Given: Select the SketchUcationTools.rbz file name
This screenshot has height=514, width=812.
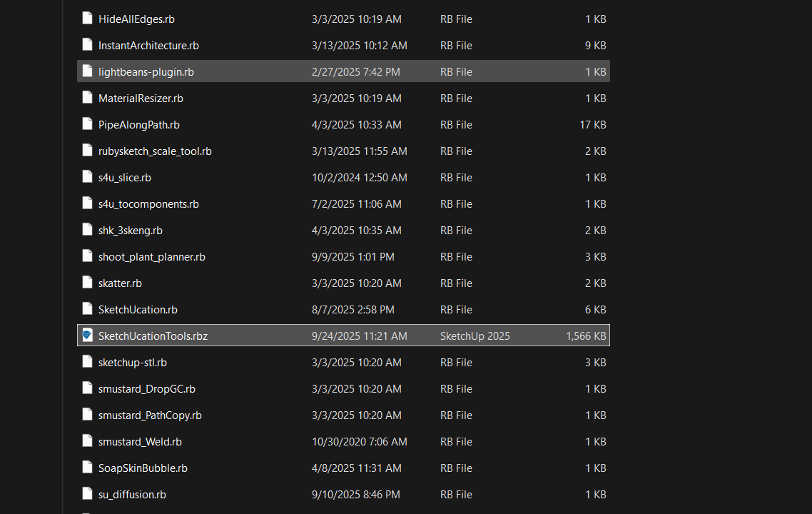Looking at the screenshot, I should 153,336.
